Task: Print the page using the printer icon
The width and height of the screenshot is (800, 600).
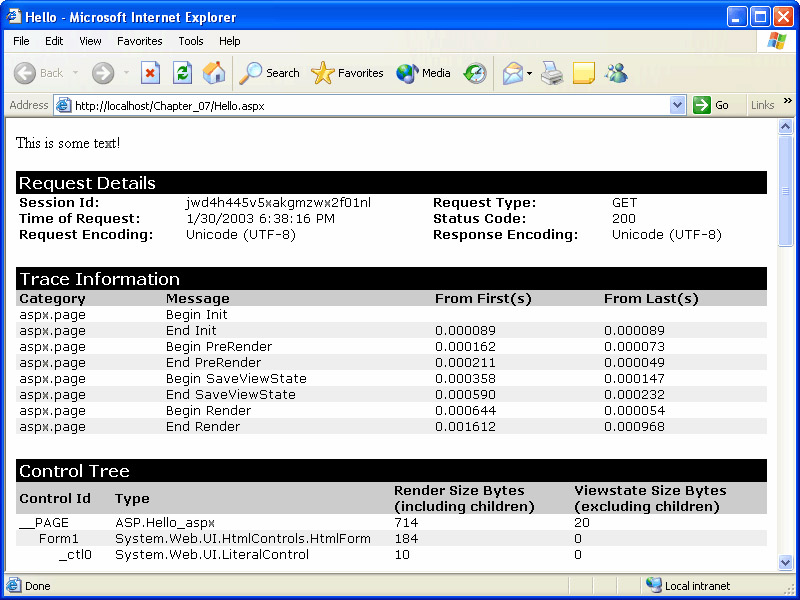Action: (552, 73)
